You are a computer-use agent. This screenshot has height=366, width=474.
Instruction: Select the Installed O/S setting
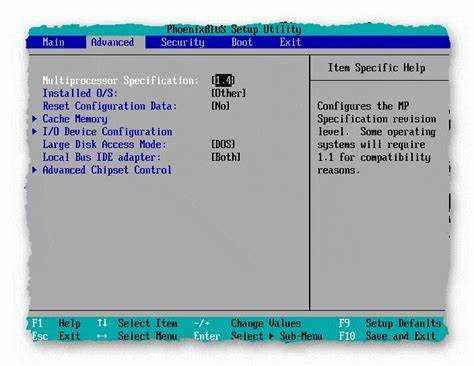click(x=80, y=93)
